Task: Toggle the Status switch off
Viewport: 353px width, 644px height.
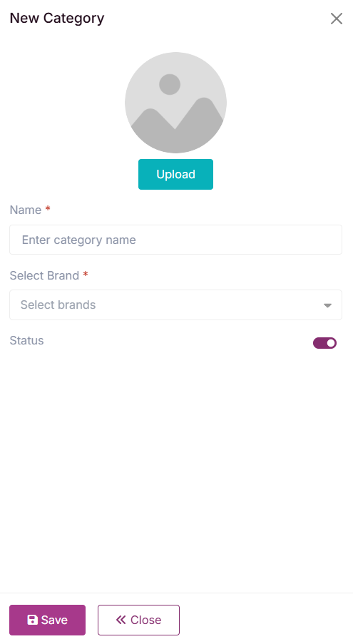Action: point(324,343)
